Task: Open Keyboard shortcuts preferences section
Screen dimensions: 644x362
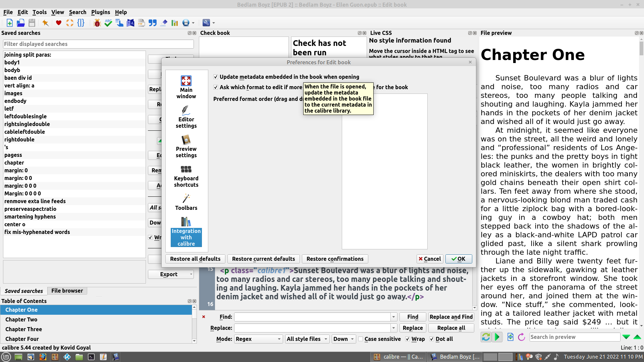Action: click(x=186, y=176)
